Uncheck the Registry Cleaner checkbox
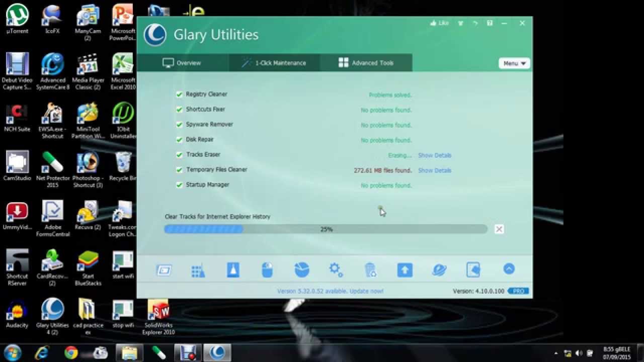This screenshot has height=362, width=644. [179, 94]
